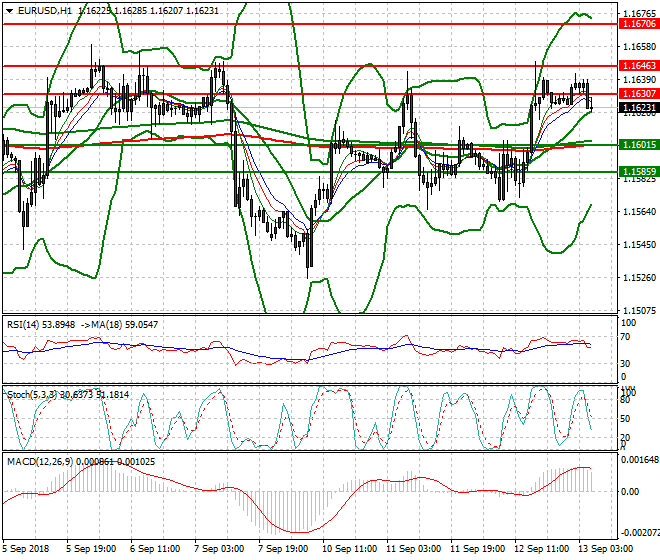The image size is (660, 560).
Task: Select the 1.16706 red price label
Action: point(638,23)
